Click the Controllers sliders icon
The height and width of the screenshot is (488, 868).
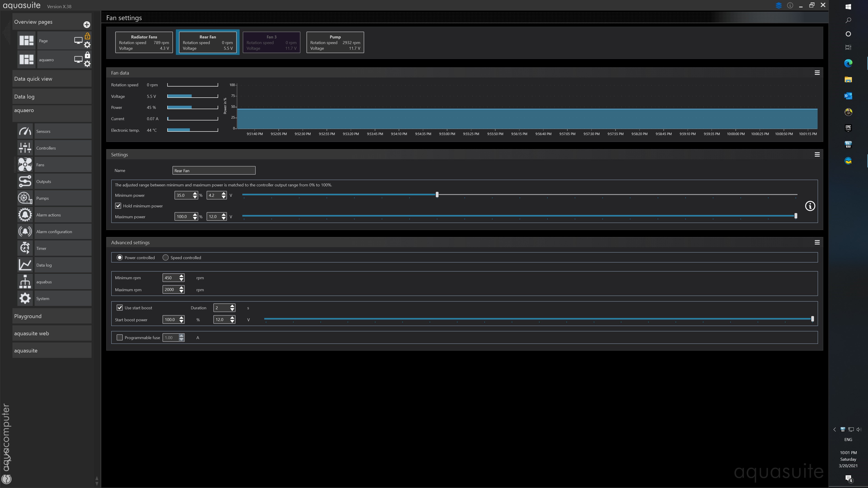click(25, 148)
